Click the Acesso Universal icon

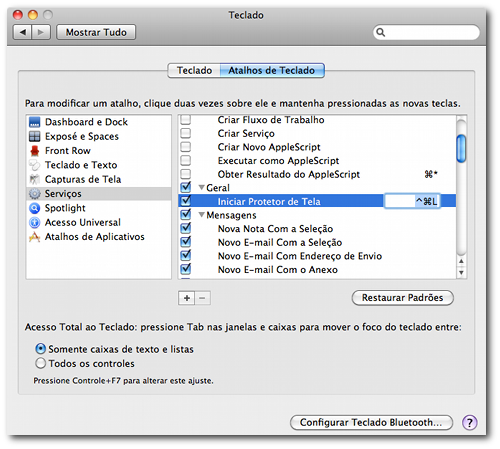pos(35,222)
